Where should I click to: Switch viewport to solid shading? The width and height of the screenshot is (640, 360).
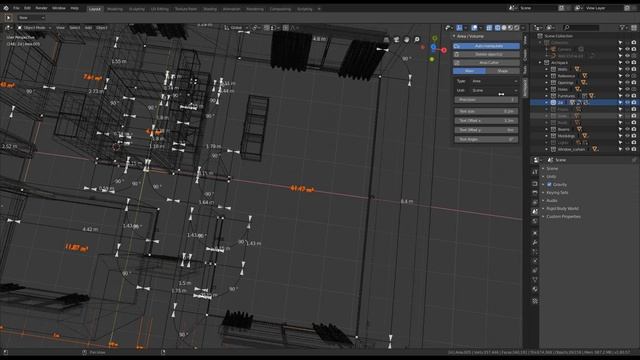point(504,28)
